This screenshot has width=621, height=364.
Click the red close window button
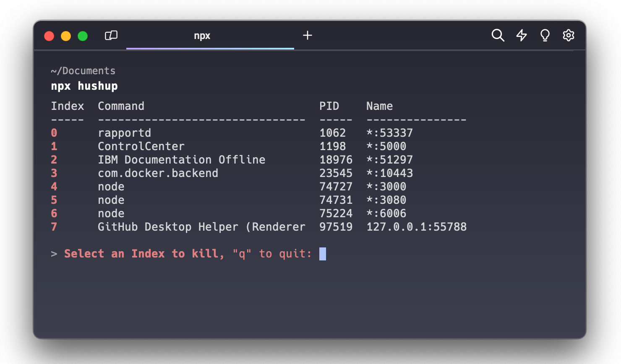[x=49, y=36]
